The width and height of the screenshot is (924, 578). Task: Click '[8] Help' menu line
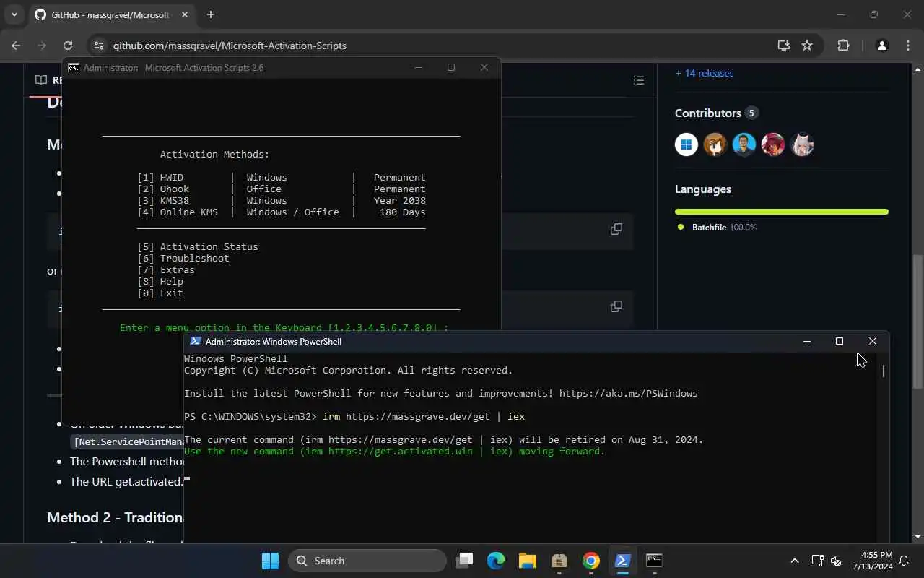coord(160,281)
